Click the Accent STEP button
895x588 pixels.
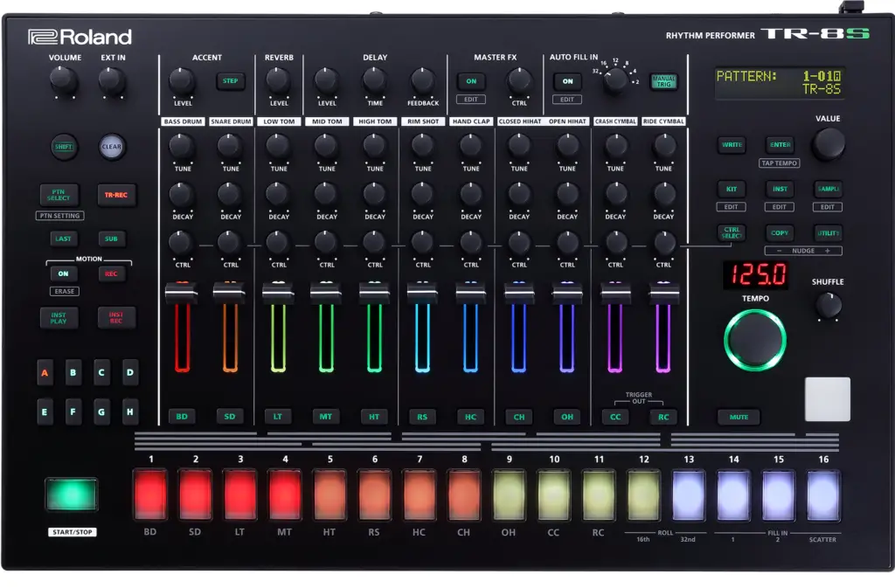click(230, 81)
